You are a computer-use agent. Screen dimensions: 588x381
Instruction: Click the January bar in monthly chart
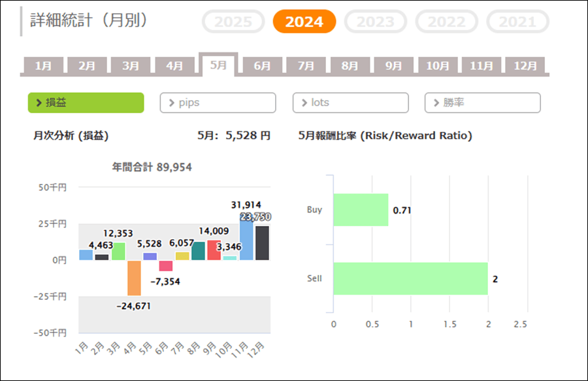86,255
